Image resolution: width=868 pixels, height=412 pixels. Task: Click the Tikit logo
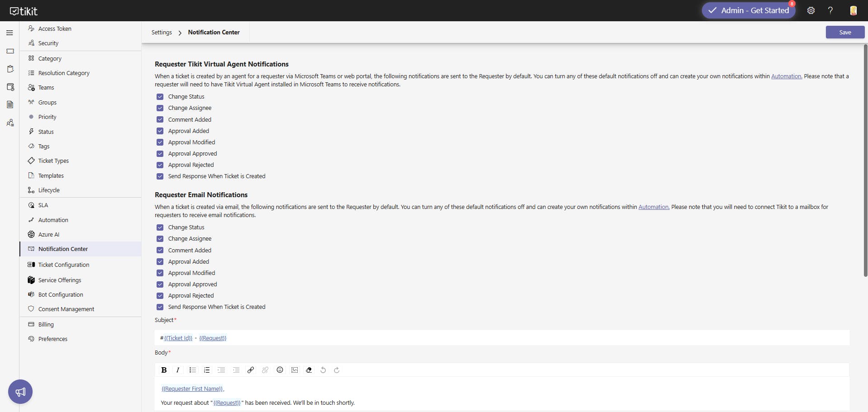(x=24, y=11)
